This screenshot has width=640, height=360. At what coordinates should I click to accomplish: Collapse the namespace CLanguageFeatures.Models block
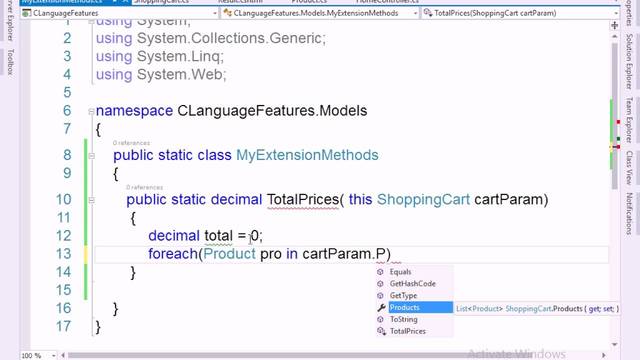(x=91, y=111)
